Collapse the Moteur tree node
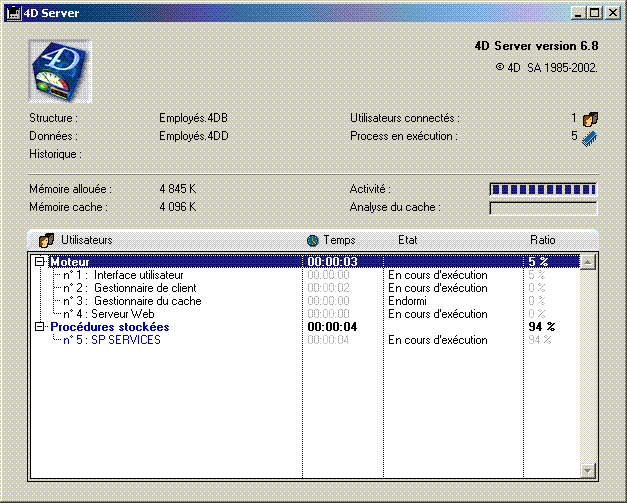This screenshot has height=503, width=627. click(x=40, y=262)
